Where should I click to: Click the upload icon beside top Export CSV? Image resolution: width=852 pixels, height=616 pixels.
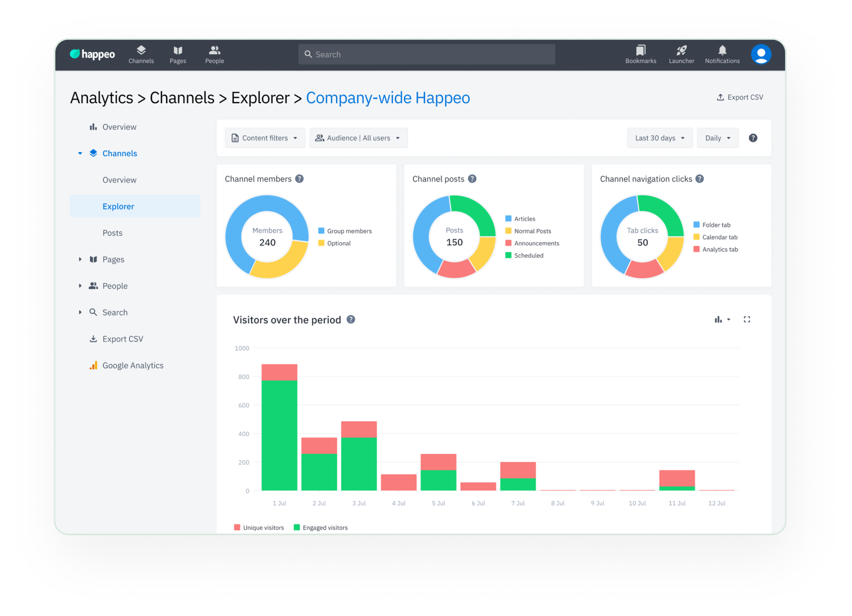tap(720, 97)
